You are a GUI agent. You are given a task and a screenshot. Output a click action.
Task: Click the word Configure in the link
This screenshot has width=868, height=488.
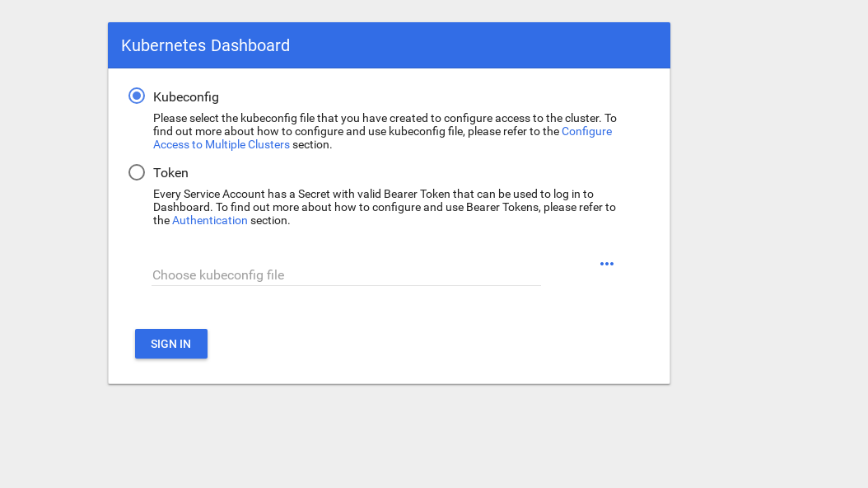[586, 131]
